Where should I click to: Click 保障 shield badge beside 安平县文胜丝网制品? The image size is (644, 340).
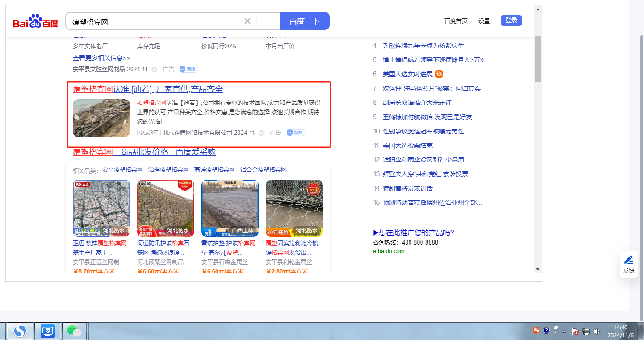(x=188, y=69)
